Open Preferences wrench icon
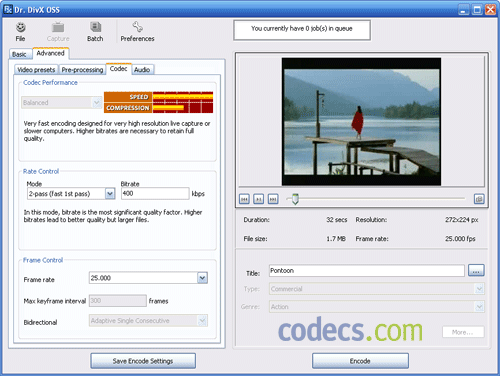Viewport: 500px width, 376px height. (137, 27)
